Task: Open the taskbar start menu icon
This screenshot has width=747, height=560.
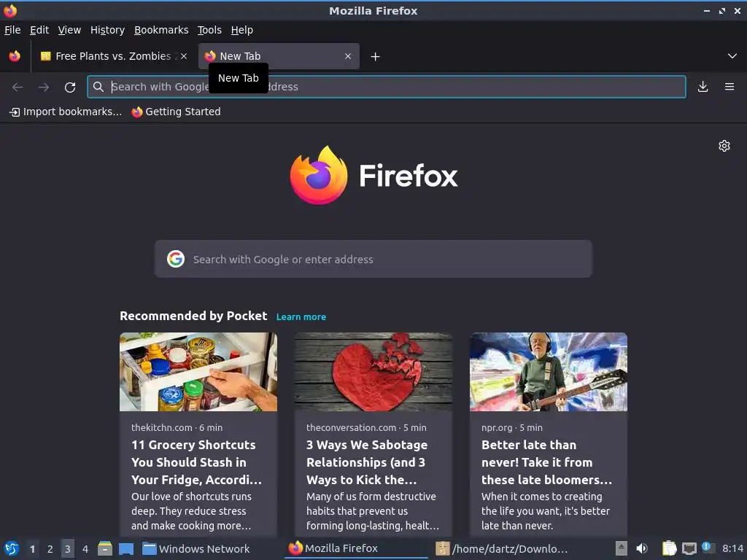Action: [x=12, y=549]
